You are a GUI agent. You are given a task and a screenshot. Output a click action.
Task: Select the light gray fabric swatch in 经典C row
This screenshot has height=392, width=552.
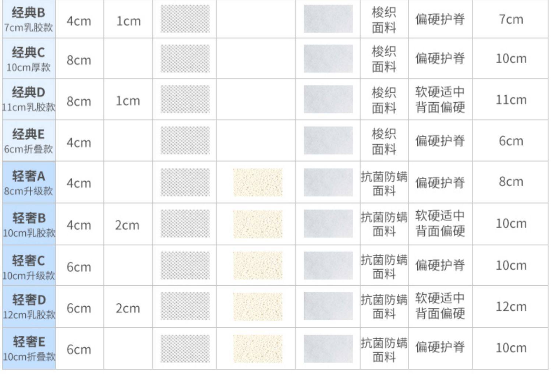point(328,59)
